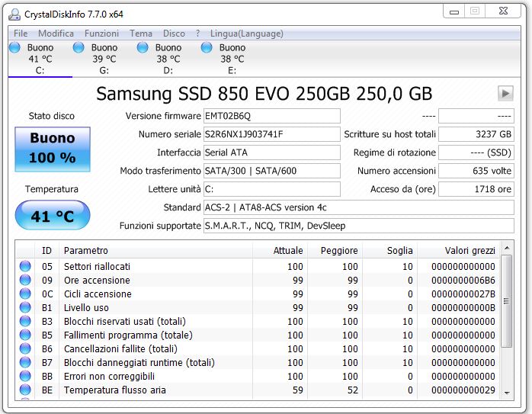
Task: Click the Peggiore column header
Action: click(x=335, y=250)
